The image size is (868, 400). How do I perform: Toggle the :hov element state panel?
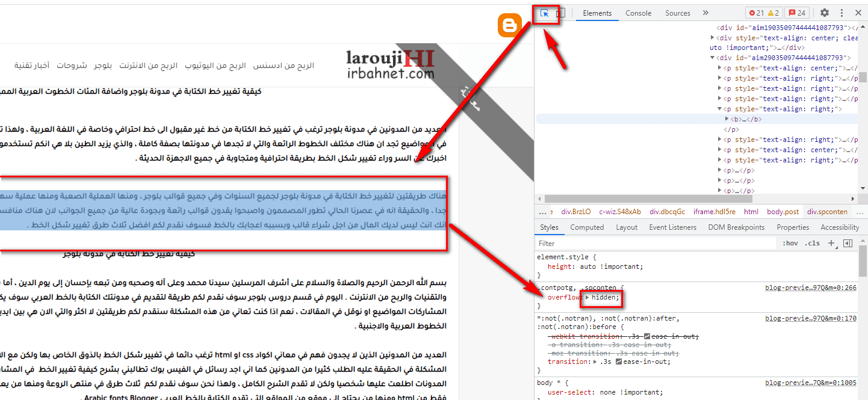[790, 244]
